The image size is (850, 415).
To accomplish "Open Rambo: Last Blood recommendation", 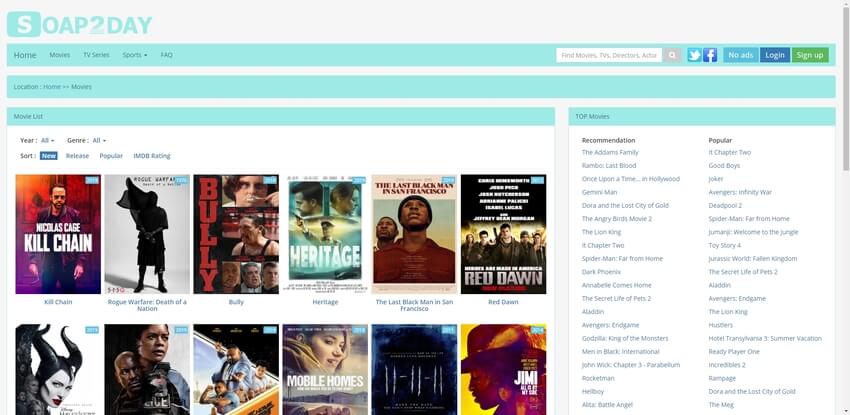I will click(x=609, y=166).
